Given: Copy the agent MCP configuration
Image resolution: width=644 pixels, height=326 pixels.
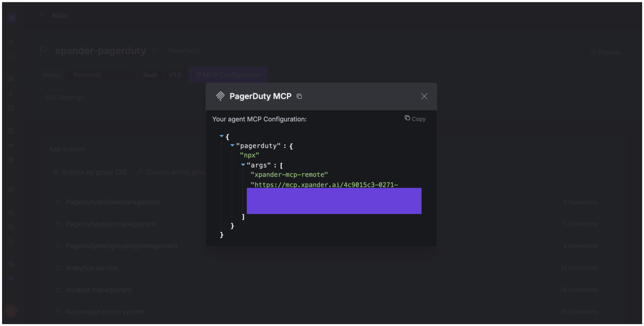Looking at the screenshot, I should tap(415, 119).
